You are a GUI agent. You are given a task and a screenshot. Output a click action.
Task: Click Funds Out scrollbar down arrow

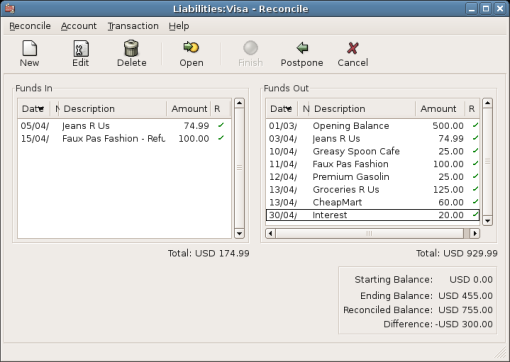click(488, 221)
